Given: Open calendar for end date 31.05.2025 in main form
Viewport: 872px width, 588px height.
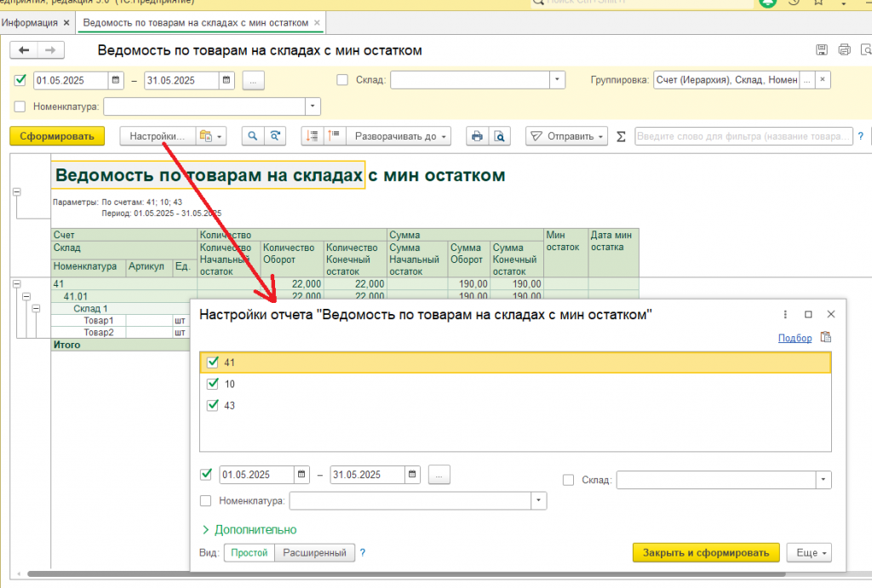Looking at the screenshot, I should pos(227,80).
